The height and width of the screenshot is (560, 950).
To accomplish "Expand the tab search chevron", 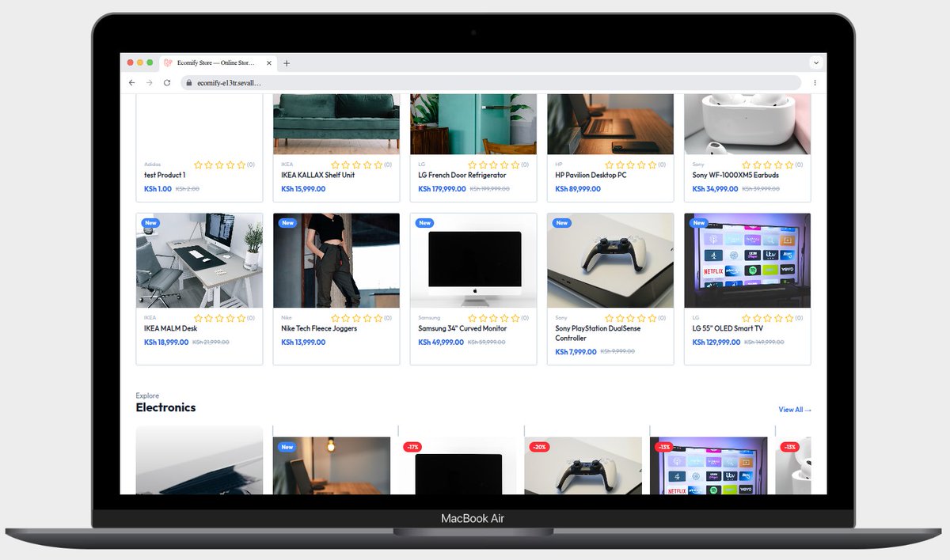I will pyautogui.click(x=815, y=63).
